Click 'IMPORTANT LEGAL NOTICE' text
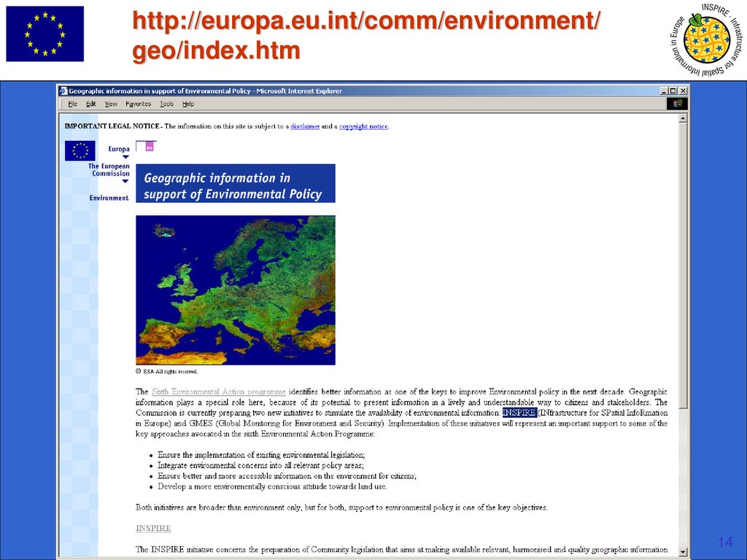 [x=112, y=126]
